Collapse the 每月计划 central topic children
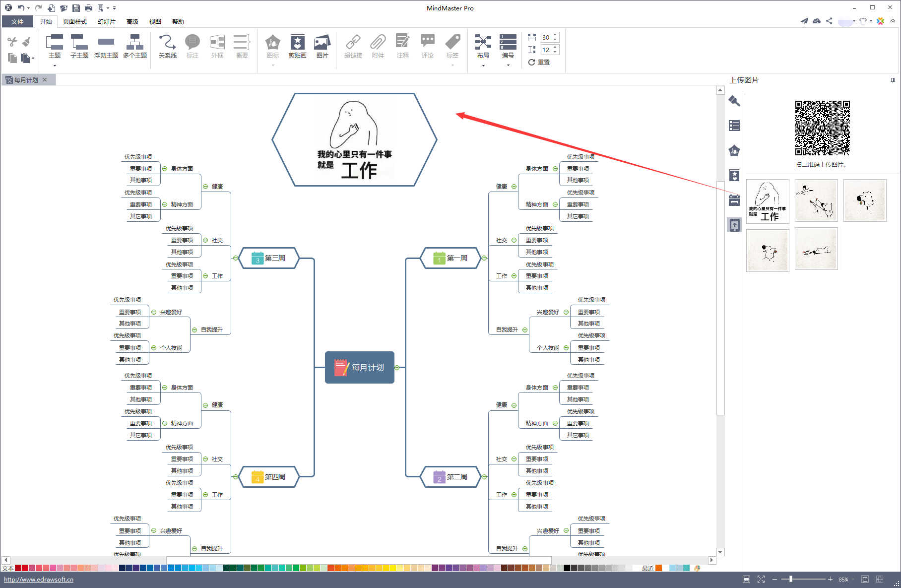 397,368
